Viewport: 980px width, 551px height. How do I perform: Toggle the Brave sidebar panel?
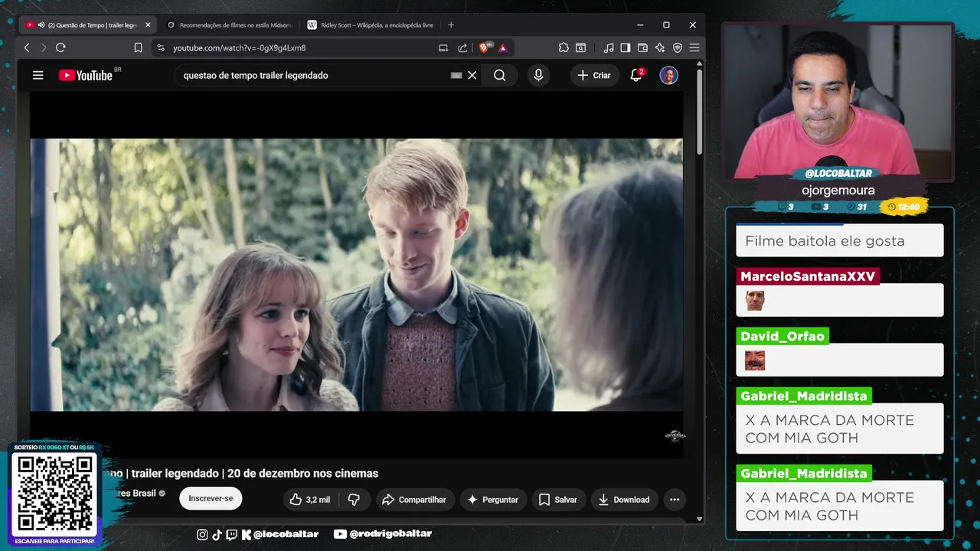coord(626,47)
